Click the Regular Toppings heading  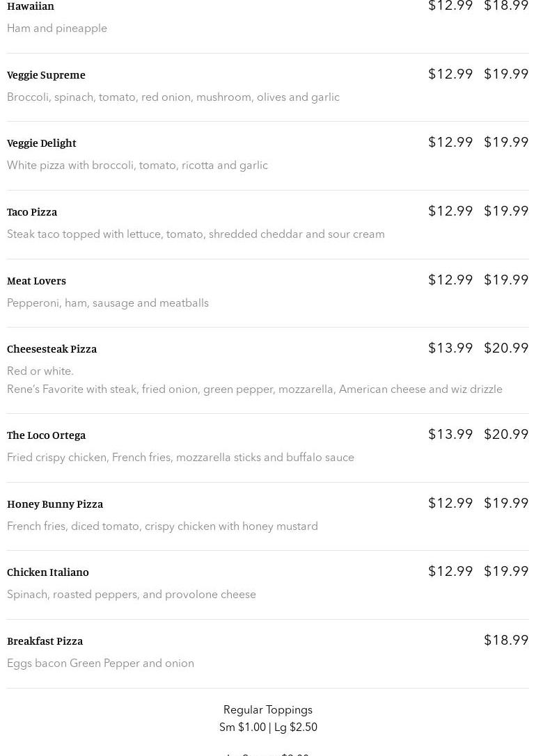[268, 709]
